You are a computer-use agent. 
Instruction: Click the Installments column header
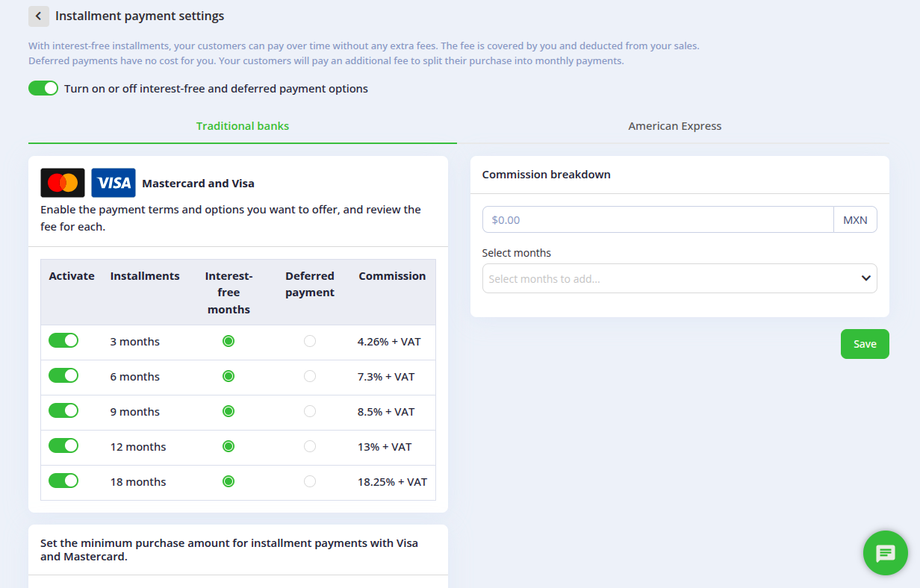tap(145, 276)
